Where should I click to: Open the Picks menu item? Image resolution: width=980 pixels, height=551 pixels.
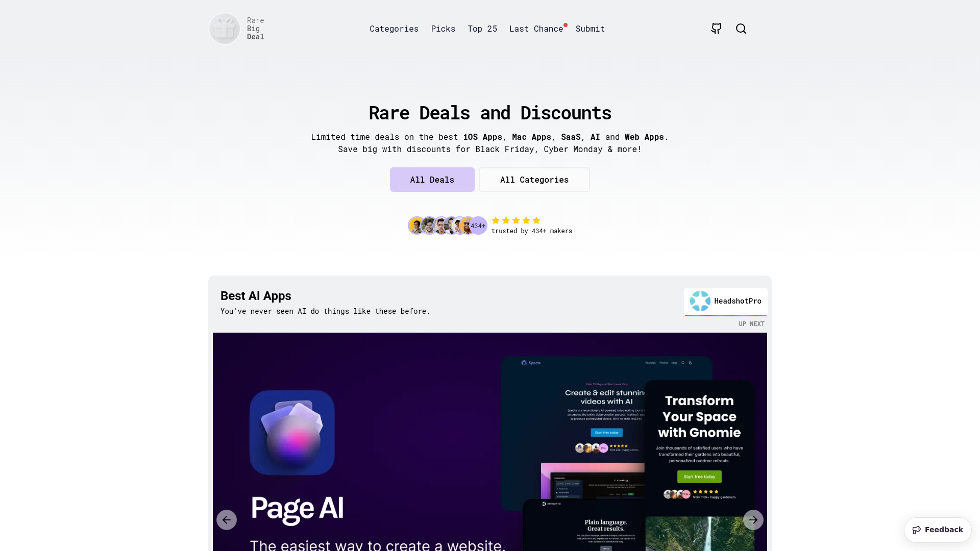point(443,29)
